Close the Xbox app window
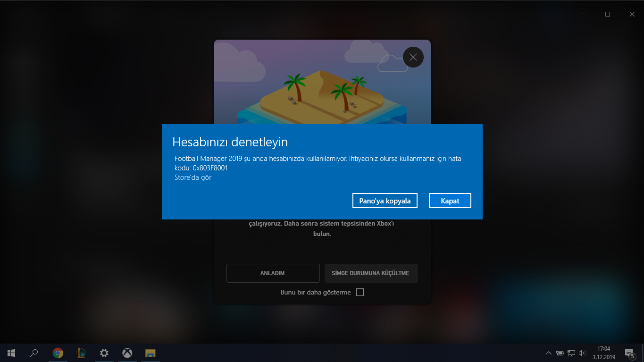 (x=632, y=14)
